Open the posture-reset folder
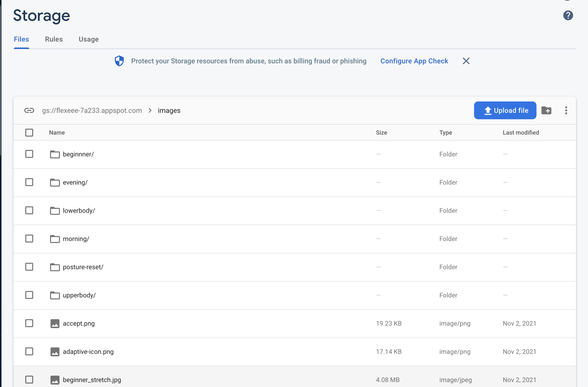 pyautogui.click(x=83, y=267)
